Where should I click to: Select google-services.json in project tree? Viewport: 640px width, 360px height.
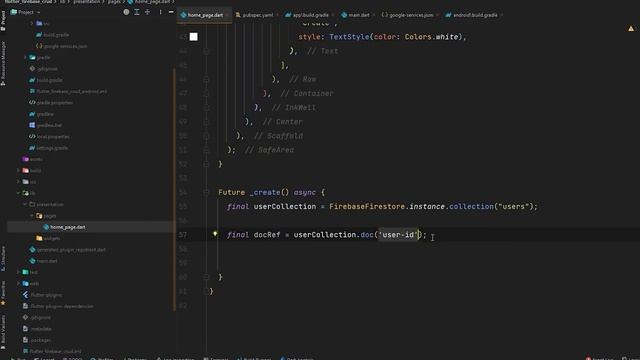[x=62, y=46]
